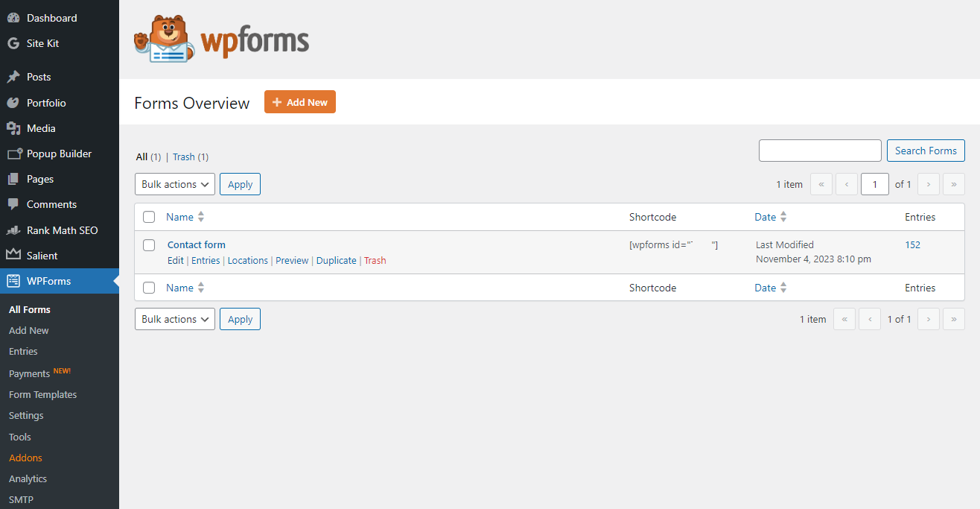Viewport: 980px width, 509px height.
Task: Click the Forms Overview heading
Action: point(192,103)
